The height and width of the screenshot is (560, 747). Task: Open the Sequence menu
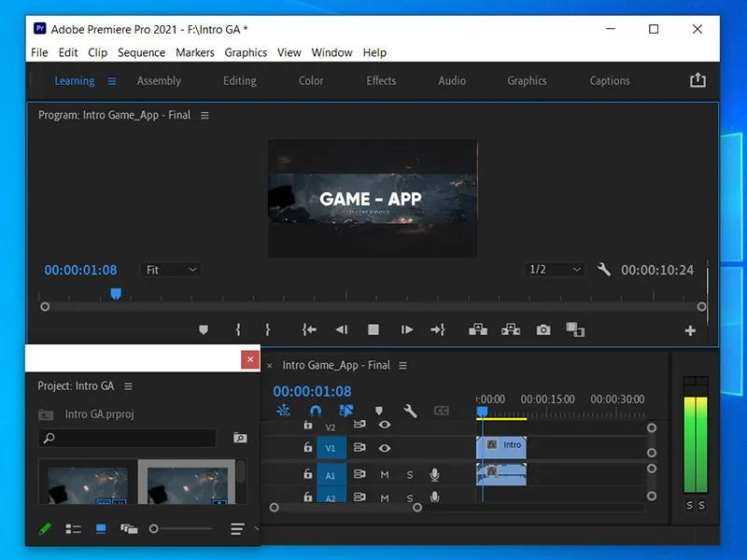141,53
